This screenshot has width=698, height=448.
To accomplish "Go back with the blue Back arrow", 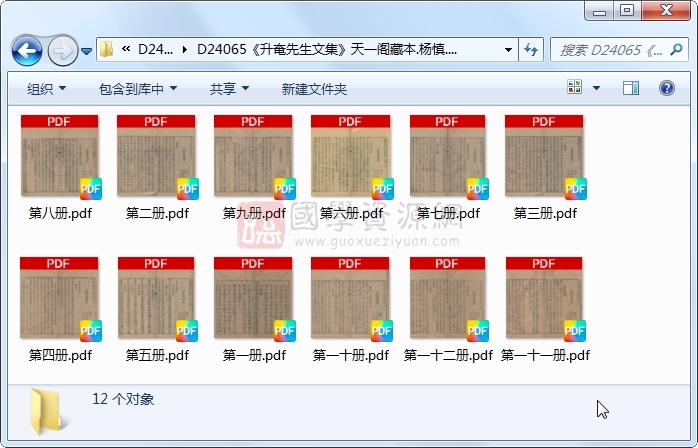I will click(27, 51).
